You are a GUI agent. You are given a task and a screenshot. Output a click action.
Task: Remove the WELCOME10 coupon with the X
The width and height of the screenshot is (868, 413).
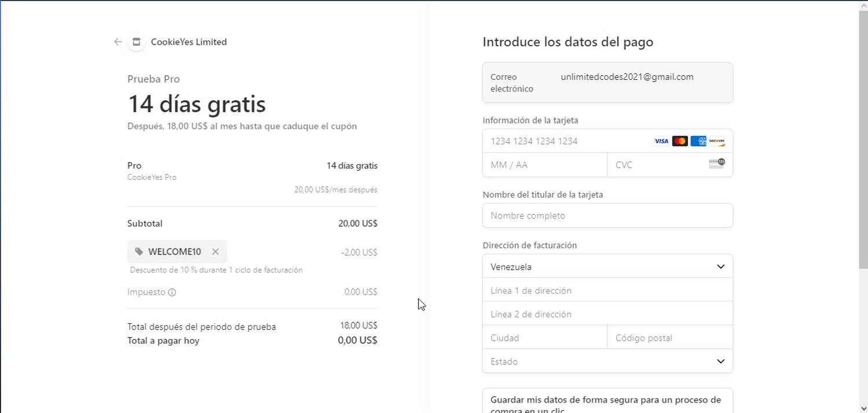(215, 252)
